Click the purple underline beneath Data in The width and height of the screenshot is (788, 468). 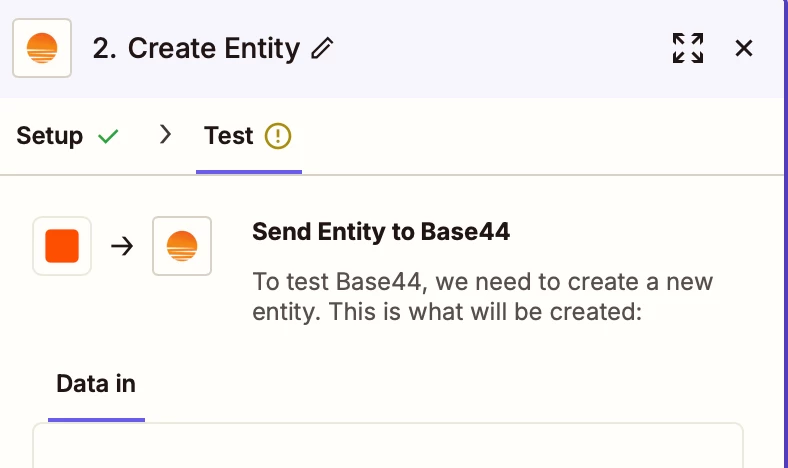pos(96,420)
